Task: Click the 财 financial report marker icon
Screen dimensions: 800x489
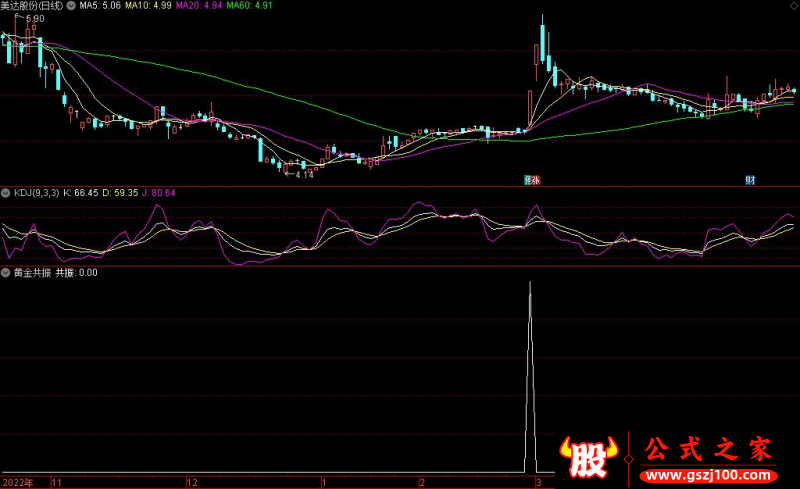Action: [x=749, y=180]
